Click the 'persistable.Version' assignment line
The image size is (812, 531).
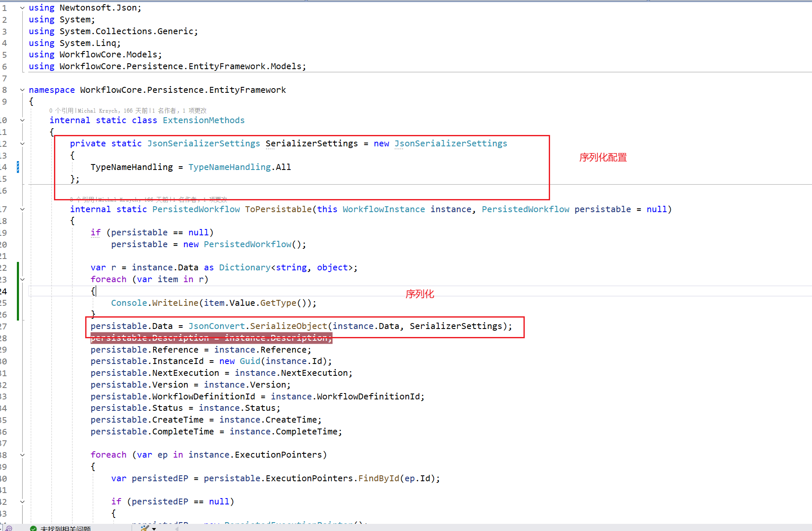coord(191,385)
